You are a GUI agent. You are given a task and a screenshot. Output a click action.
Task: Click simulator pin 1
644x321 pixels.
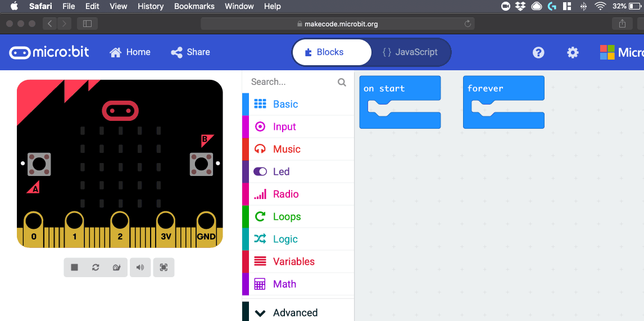(74, 228)
